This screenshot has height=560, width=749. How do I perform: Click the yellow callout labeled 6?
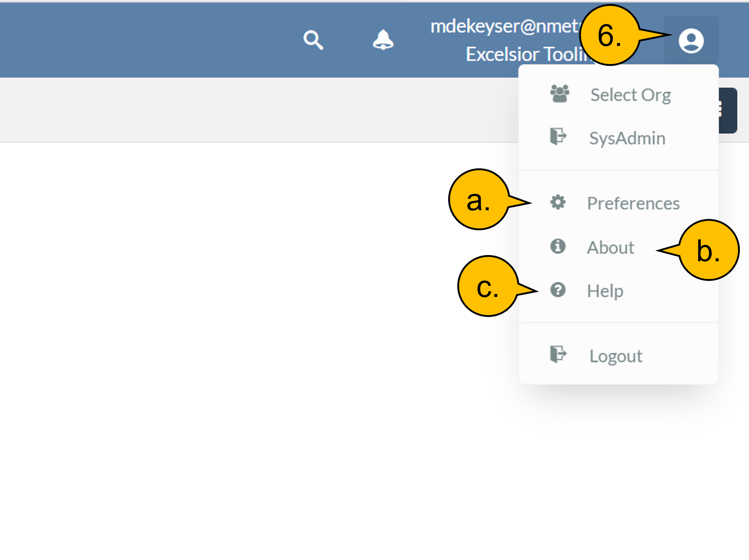(610, 35)
